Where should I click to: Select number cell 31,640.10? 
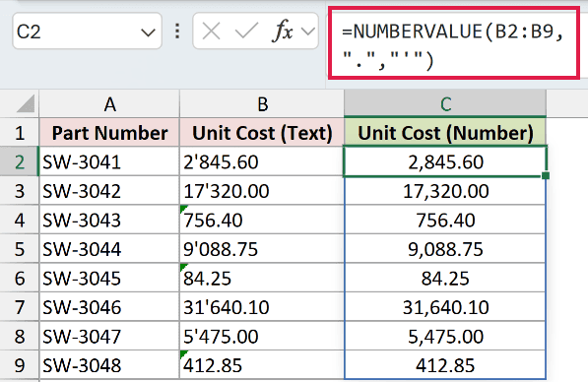pos(445,307)
